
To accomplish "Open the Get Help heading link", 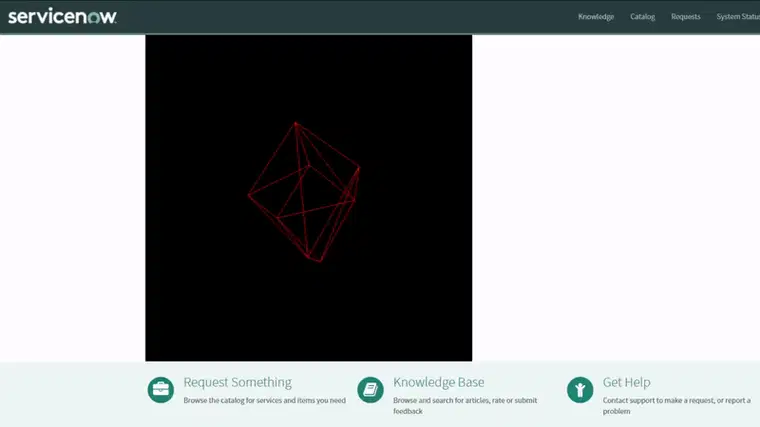I will 627,382.
